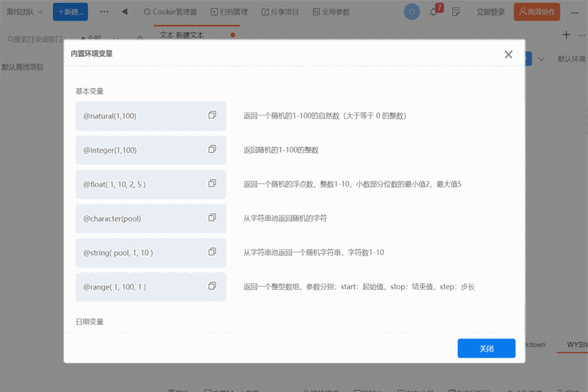Screen dimensions: 588x392
Task: Open the notifications bell icon
Action: [434, 12]
